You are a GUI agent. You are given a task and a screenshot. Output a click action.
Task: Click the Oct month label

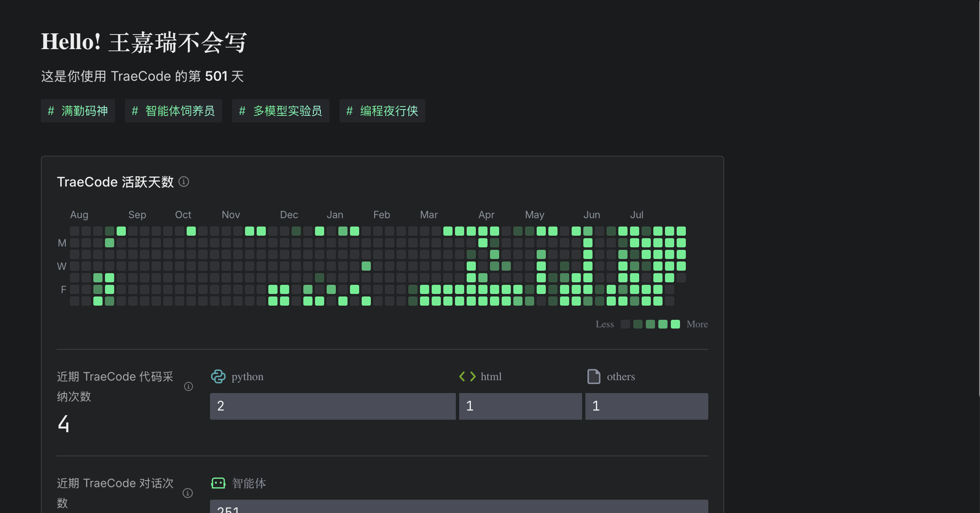click(x=183, y=215)
